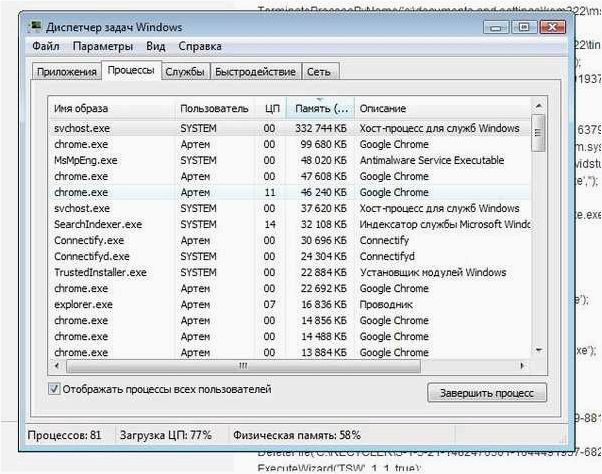Click Установщик модулей Windows description
602x474 pixels.
click(433, 273)
